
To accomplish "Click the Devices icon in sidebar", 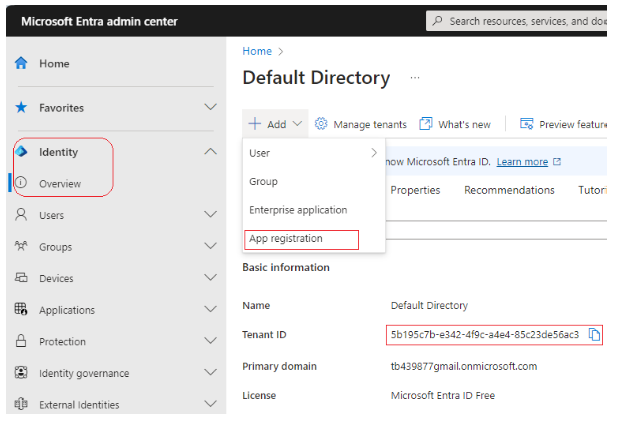I will tap(21, 277).
